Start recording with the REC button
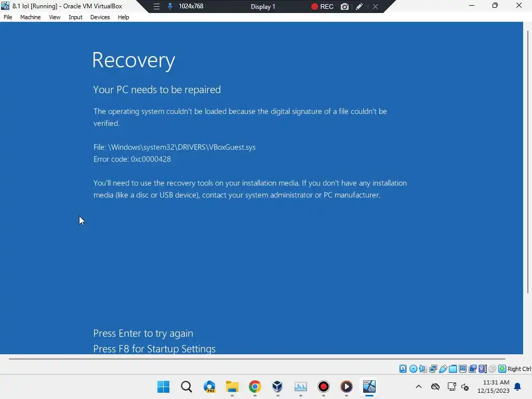The image size is (532, 399). click(322, 6)
